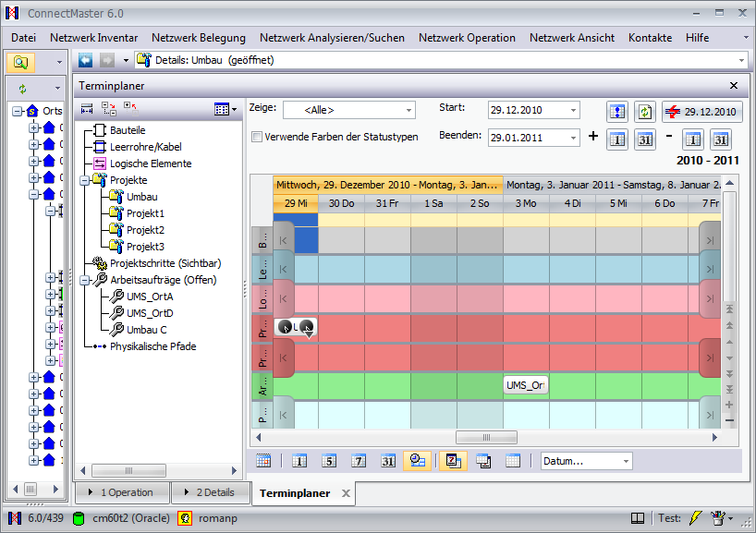The height and width of the screenshot is (533, 756).
Task: Open the Datum... dropdown
Action: [626, 461]
